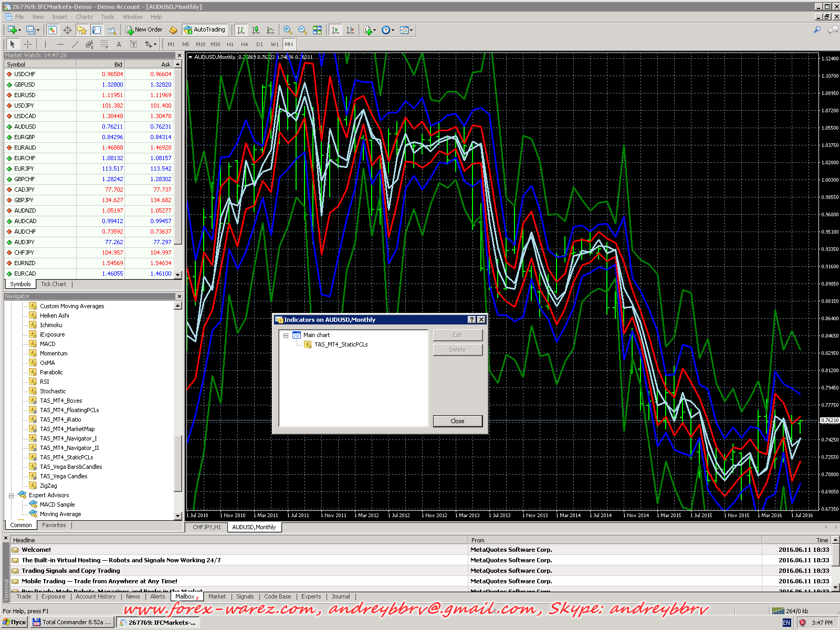Open the Strategy Tester icon
This screenshot has height=630, width=840.
[111, 30]
